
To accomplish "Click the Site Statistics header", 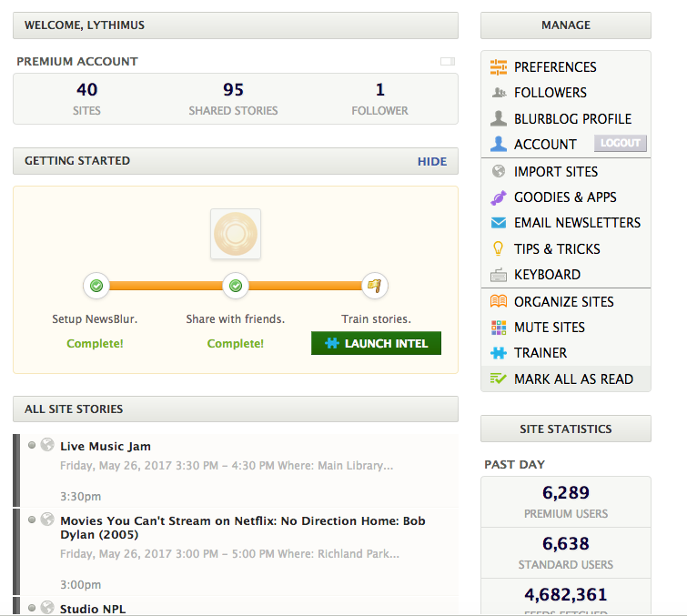I will [x=566, y=429].
